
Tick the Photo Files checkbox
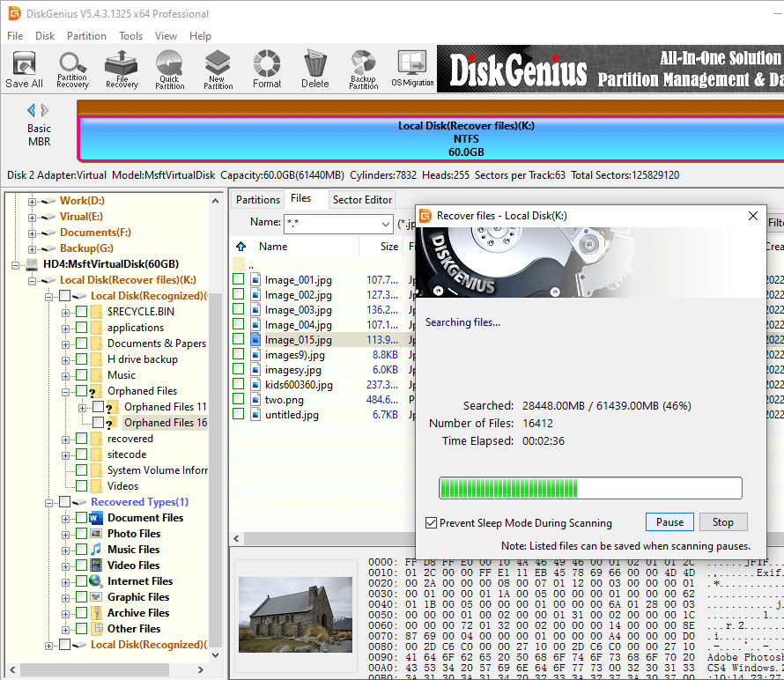(82, 534)
